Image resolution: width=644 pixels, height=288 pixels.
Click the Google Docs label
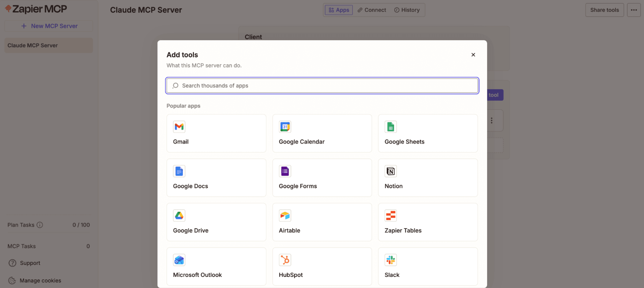point(191,186)
